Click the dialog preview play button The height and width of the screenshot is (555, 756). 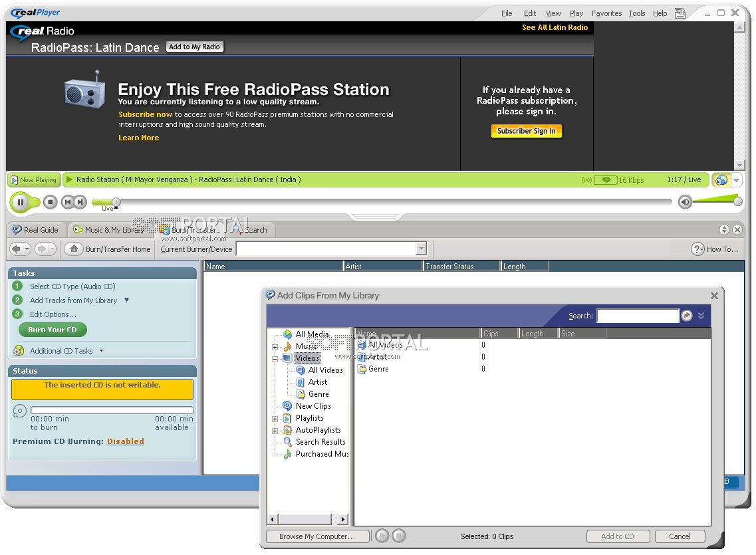(382, 536)
